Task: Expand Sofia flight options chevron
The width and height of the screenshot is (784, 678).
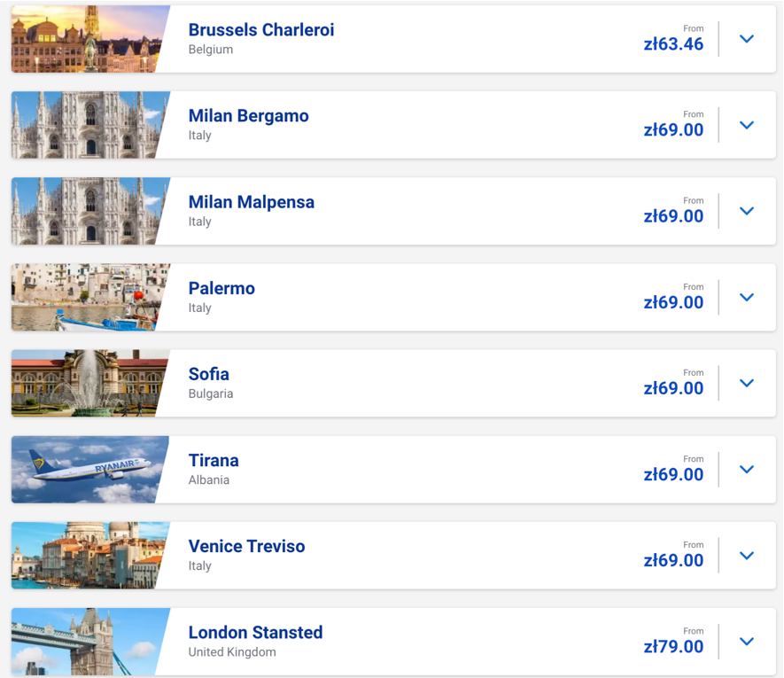Action: point(746,383)
